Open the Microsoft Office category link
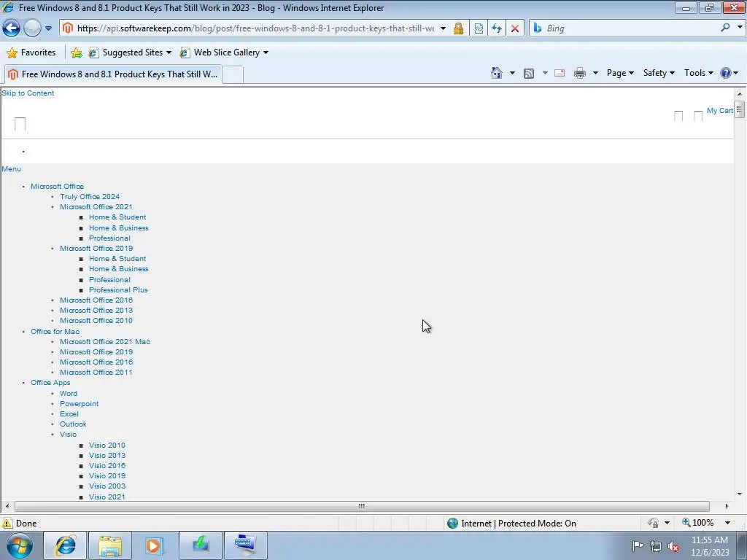Viewport: 747px width, 560px height. [x=57, y=186]
